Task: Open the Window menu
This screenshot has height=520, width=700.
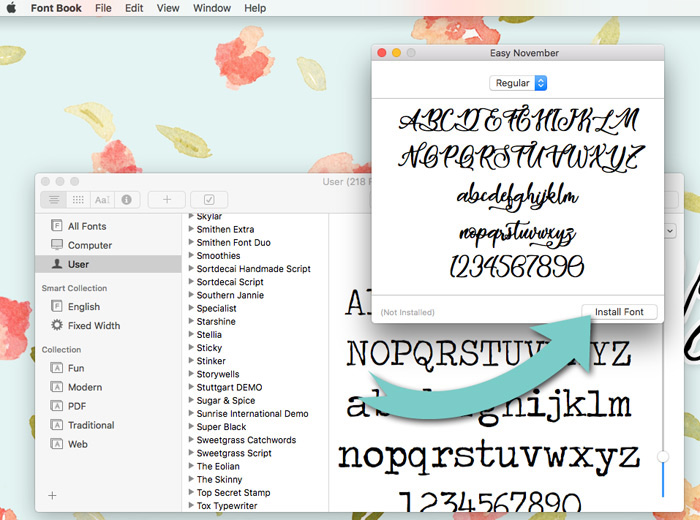Action: tap(212, 8)
